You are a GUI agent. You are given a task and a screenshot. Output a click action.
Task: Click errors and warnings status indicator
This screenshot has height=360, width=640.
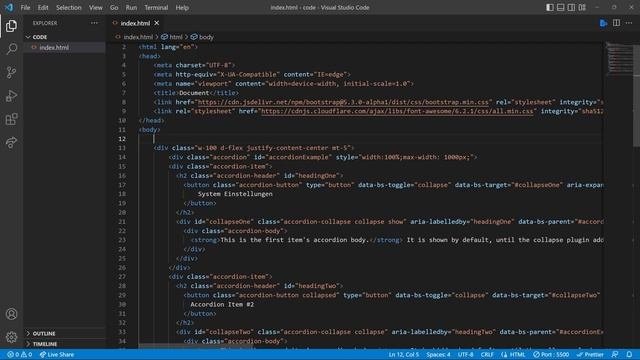20,355
